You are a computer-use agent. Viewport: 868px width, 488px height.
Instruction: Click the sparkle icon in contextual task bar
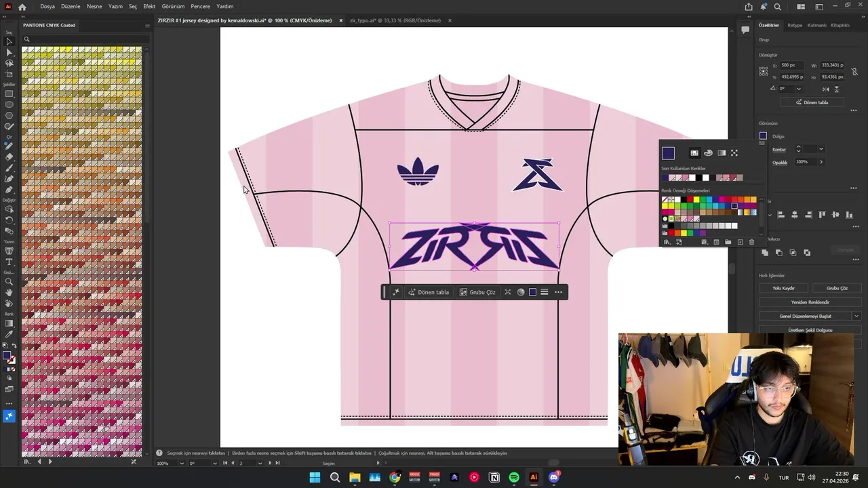[x=396, y=292]
